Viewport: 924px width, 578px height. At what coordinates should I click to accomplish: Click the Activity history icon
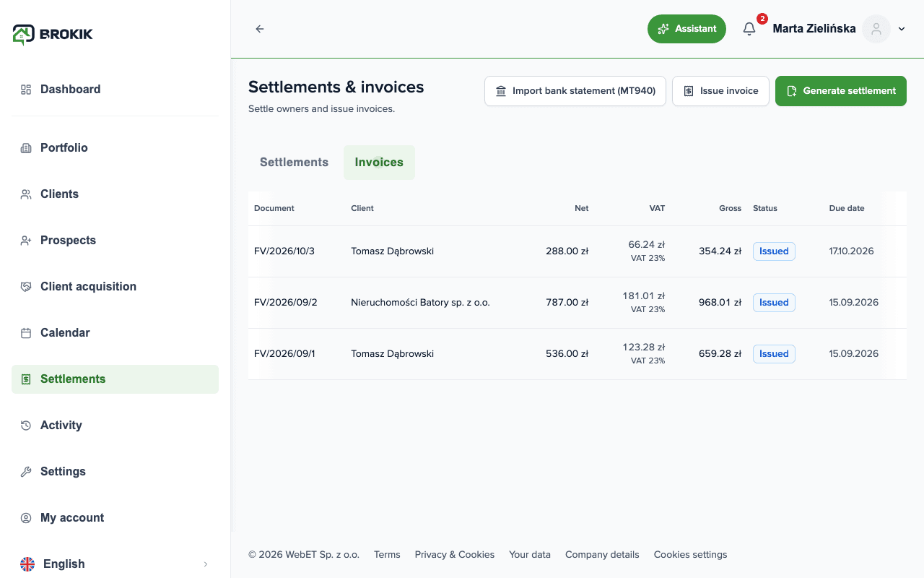tap(26, 425)
